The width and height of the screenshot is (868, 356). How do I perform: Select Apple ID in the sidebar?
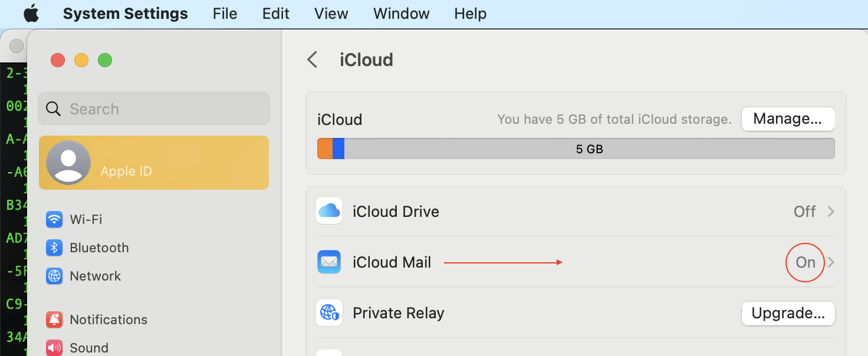[x=154, y=163]
